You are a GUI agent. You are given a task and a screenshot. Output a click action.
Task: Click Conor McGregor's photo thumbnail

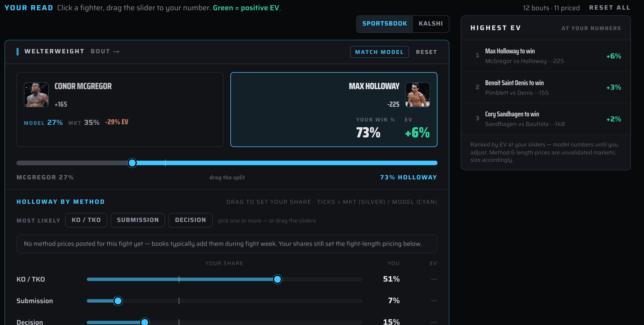click(x=36, y=95)
